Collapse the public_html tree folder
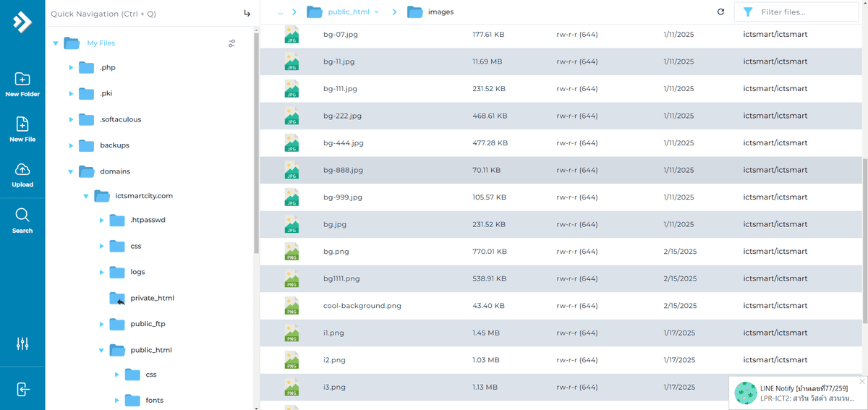Image resolution: width=868 pixels, height=410 pixels. [101, 350]
